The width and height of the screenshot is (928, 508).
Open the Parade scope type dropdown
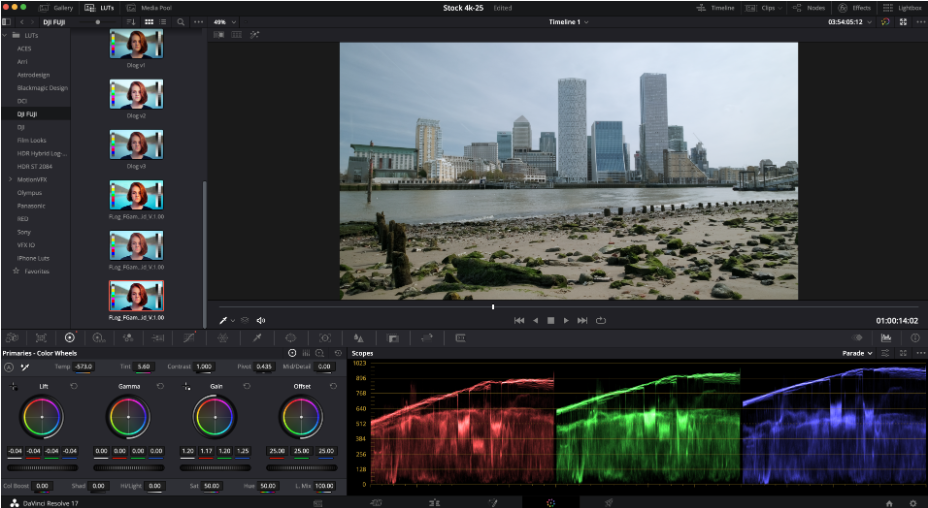pos(857,353)
